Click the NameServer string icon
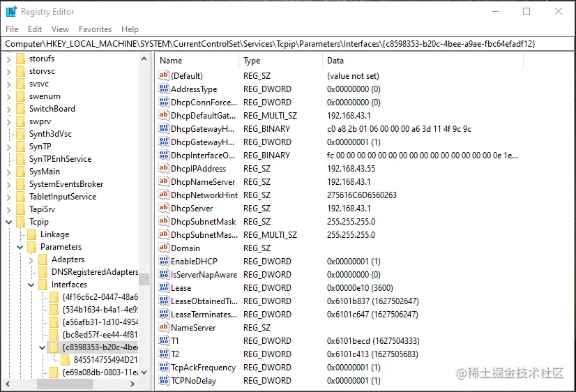576x392 pixels. 163,327
